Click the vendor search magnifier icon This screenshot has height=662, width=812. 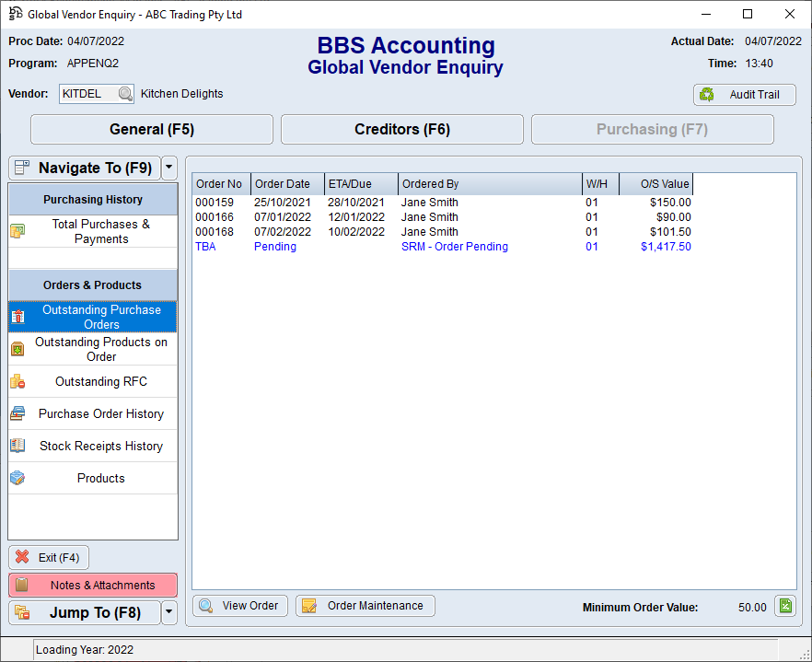click(x=125, y=94)
